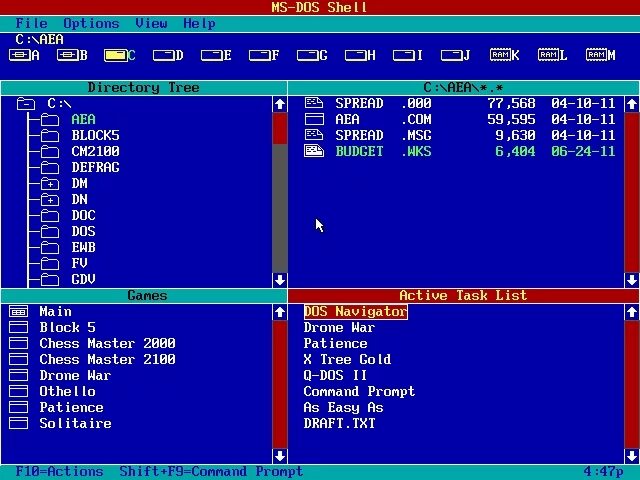This screenshot has width=640, height=480.
Task: Select As Easy As task
Action: pyautogui.click(x=343, y=407)
